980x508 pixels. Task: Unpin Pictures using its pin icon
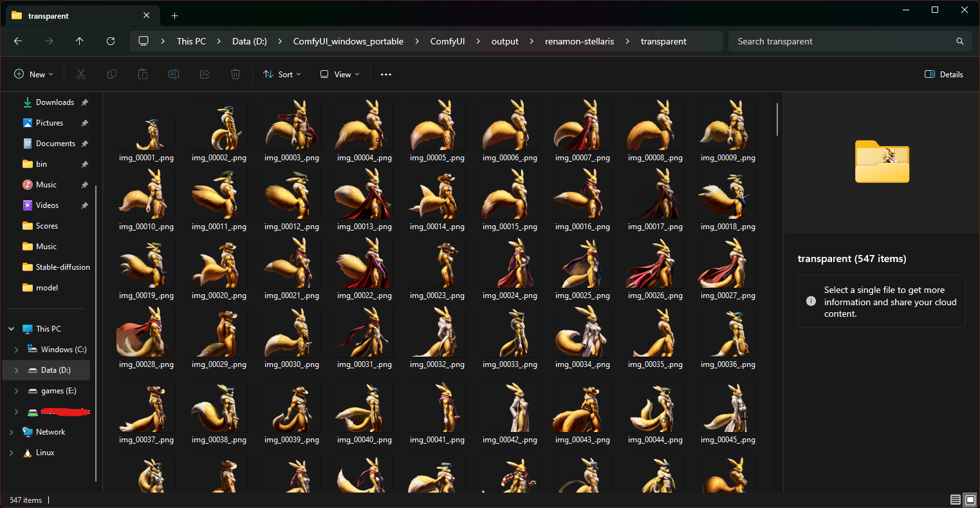tap(84, 123)
